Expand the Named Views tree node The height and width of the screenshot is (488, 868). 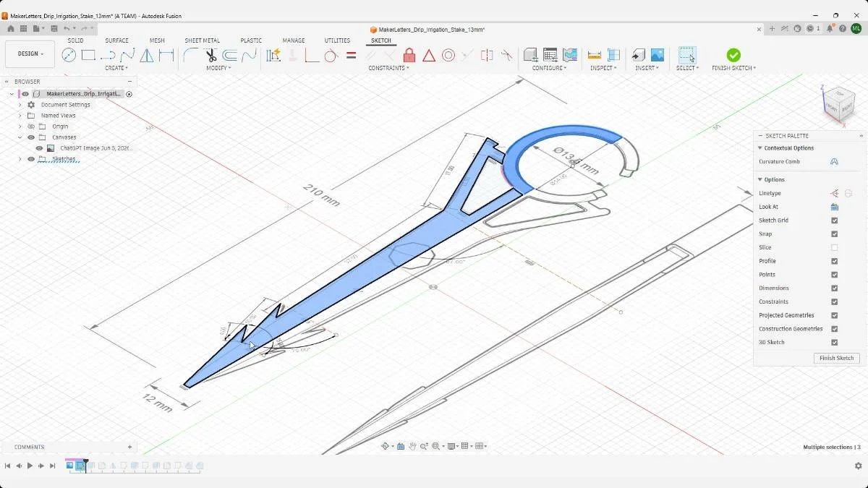(x=20, y=116)
